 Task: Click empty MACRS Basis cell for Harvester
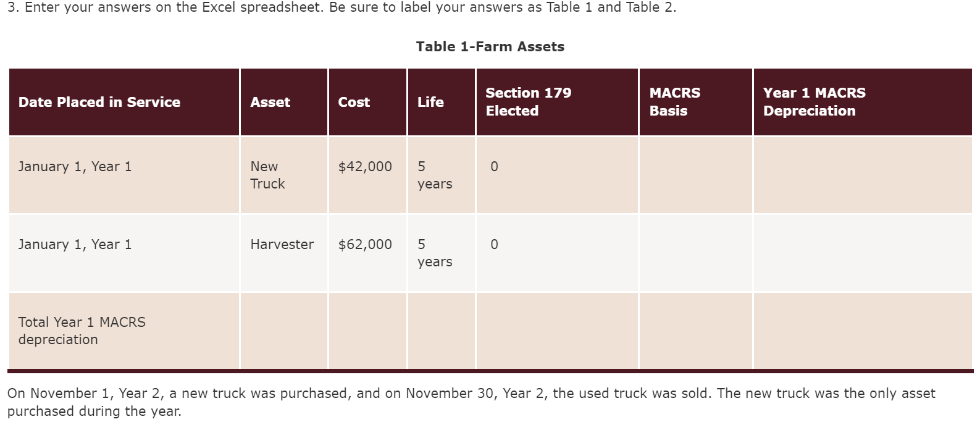pos(696,253)
